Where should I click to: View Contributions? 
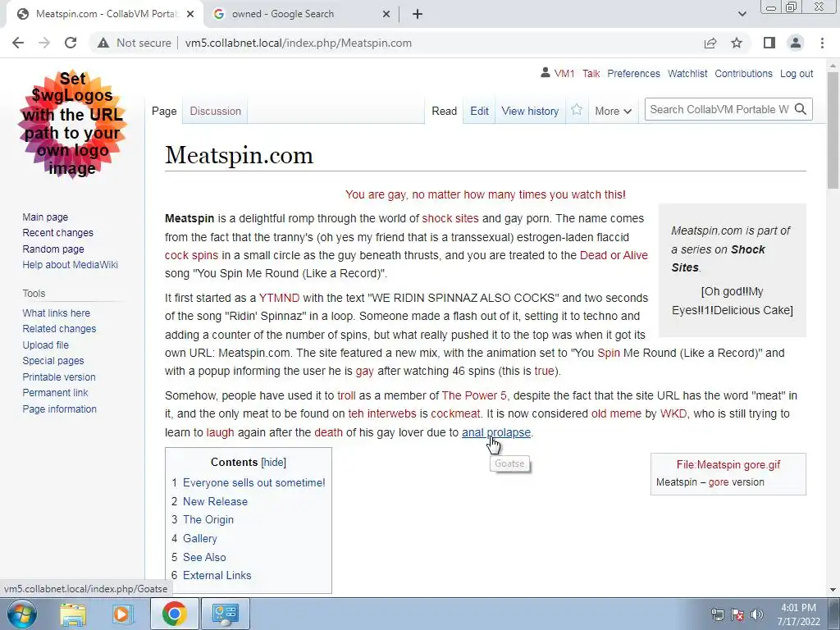click(743, 73)
